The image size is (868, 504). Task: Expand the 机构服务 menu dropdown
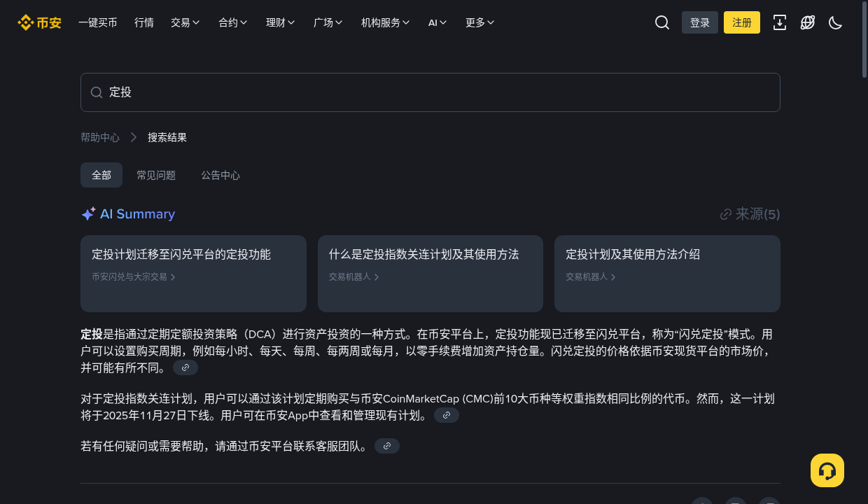pos(386,22)
